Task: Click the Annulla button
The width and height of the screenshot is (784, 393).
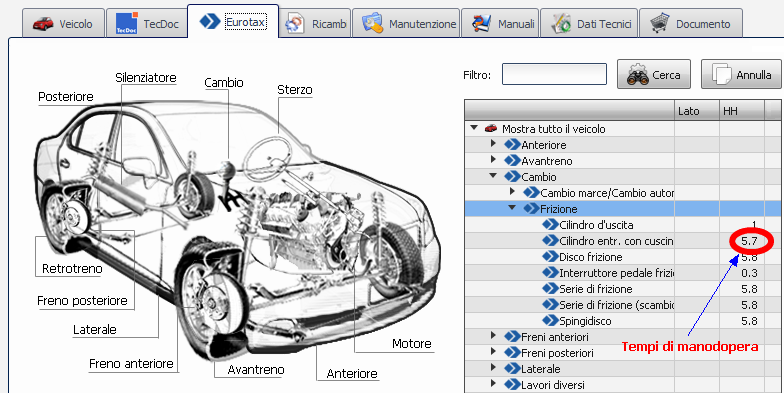Action: click(x=742, y=74)
